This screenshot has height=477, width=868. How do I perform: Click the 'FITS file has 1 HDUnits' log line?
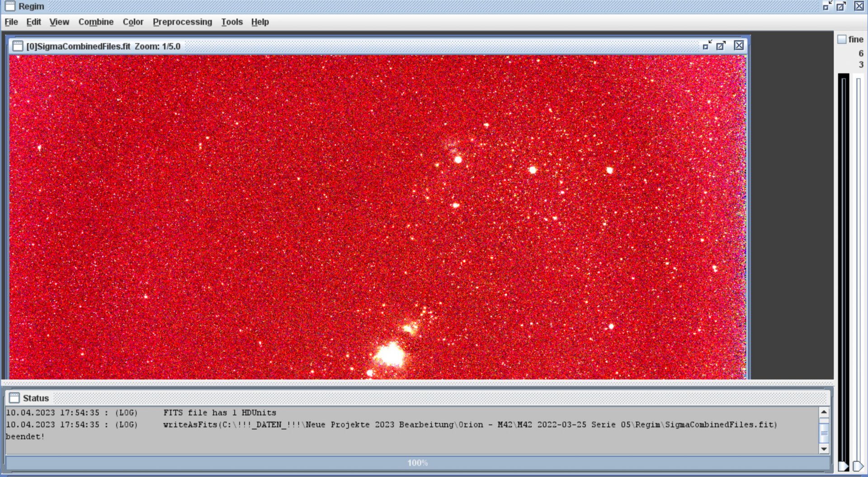click(220, 412)
